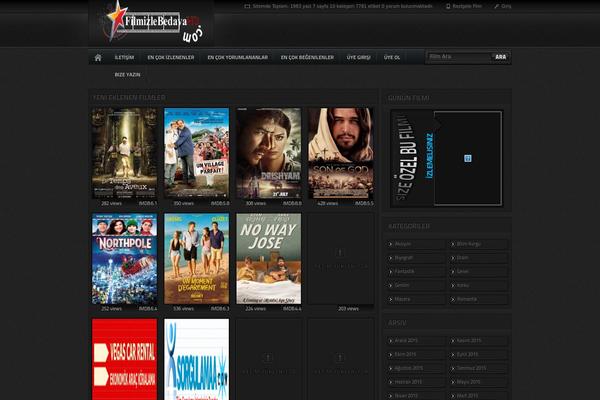Click the FilmizleBedava site logo

coord(152,24)
